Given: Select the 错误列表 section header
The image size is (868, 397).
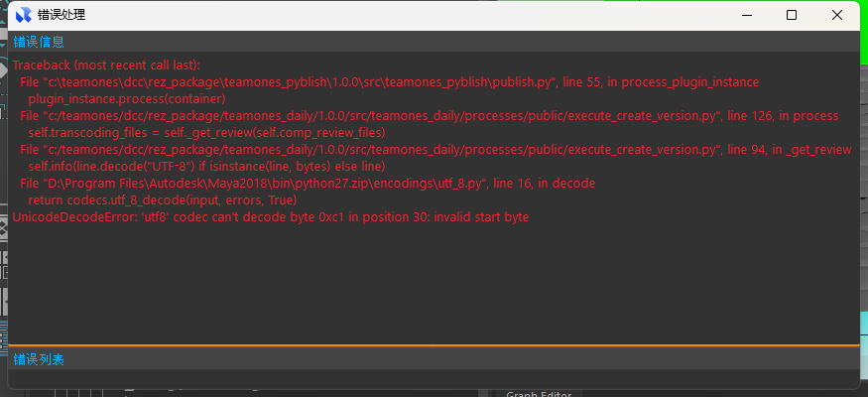Looking at the screenshot, I should pyautogui.click(x=40, y=359).
